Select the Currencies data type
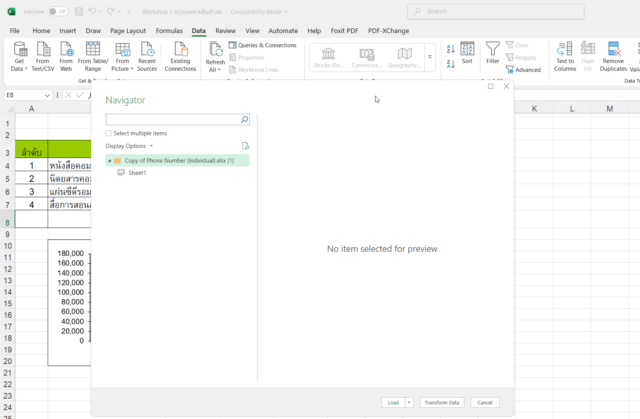The width and height of the screenshot is (640, 419). click(x=367, y=58)
